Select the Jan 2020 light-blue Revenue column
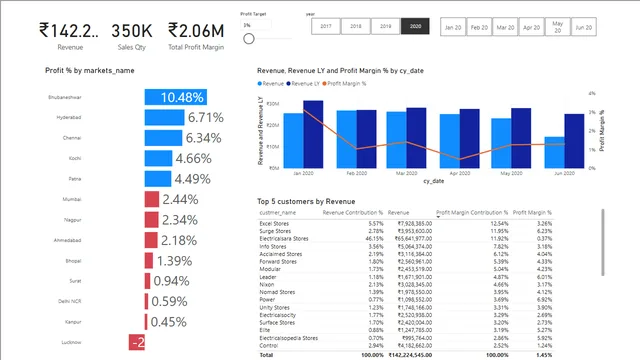Viewport: 640px width, 360px height. 293,141
